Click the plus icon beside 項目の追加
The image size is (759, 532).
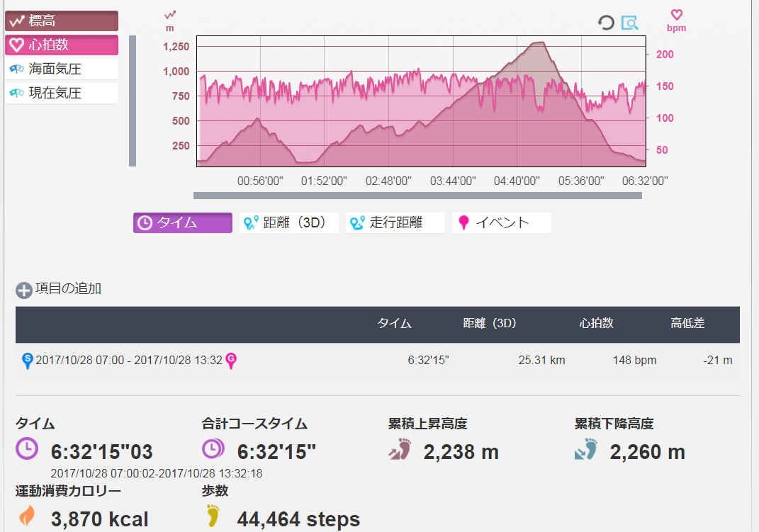click(x=24, y=290)
